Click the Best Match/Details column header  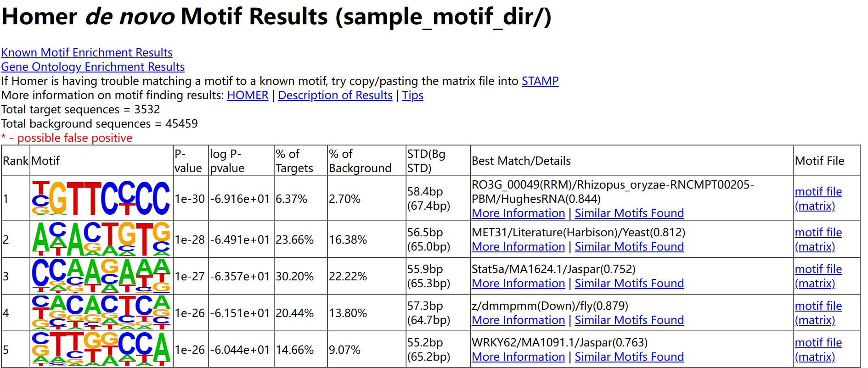(521, 161)
